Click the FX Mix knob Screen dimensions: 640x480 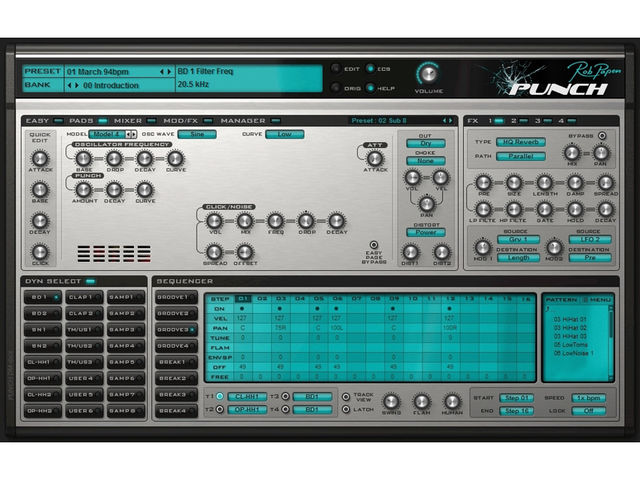(x=572, y=153)
